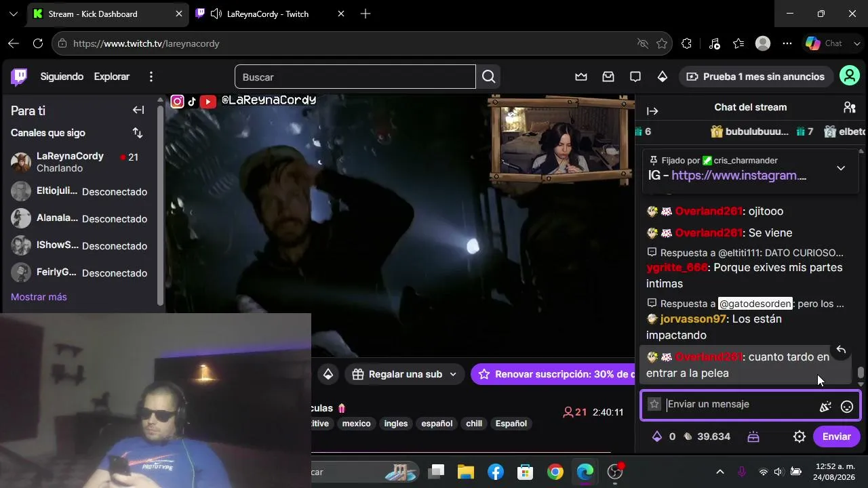868x488 pixels.
Task: Collapse the Para ti sidebar
Action: (138, 110)
